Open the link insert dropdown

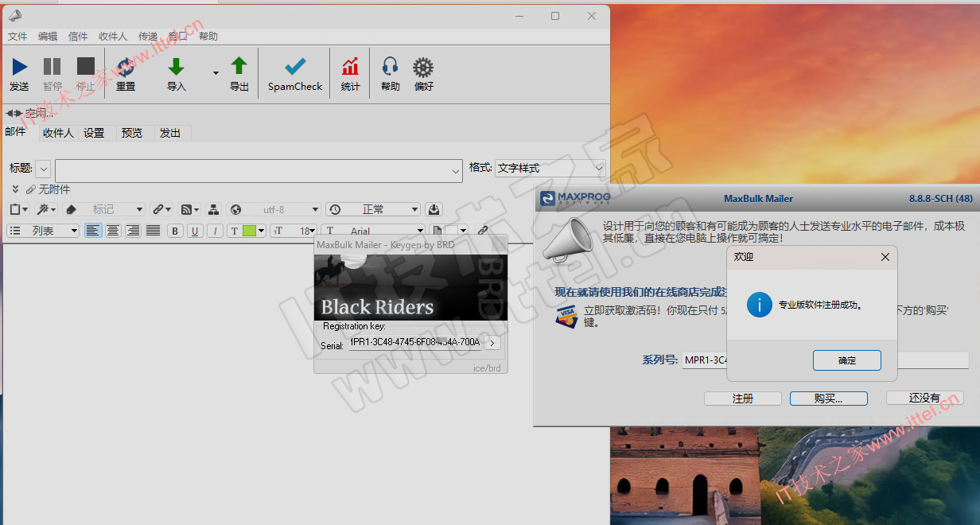pos(161,209)
